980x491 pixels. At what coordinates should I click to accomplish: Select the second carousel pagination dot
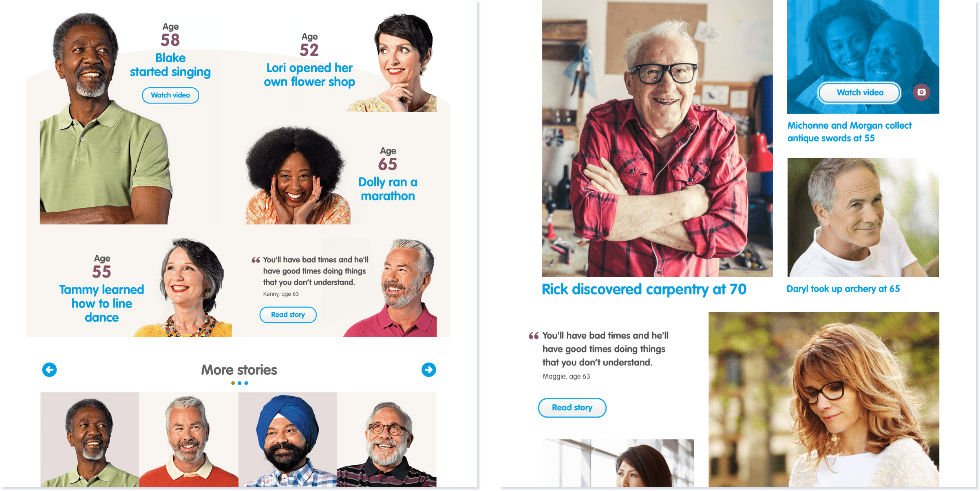coord(240,383)
